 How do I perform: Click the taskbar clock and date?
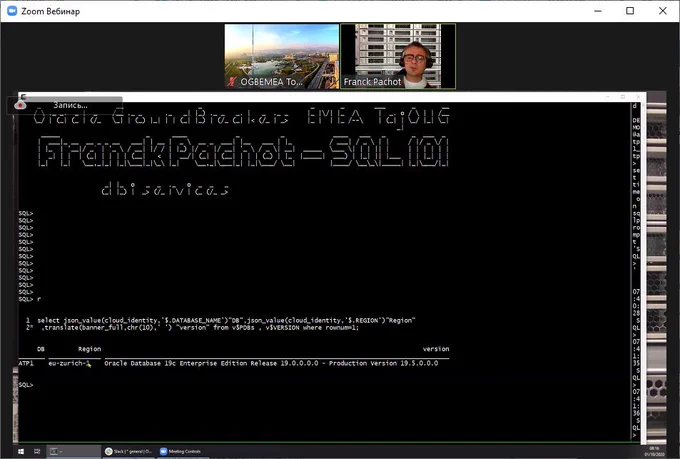653,452
